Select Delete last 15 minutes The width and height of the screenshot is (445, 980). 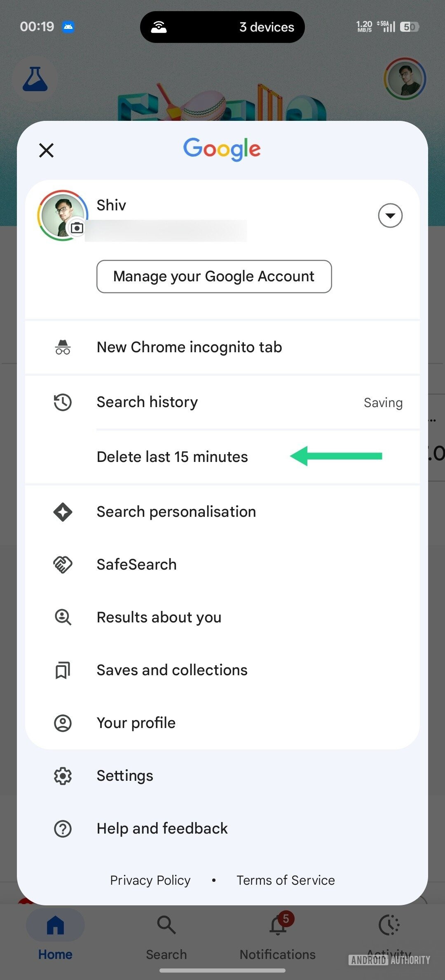(172, 457)
